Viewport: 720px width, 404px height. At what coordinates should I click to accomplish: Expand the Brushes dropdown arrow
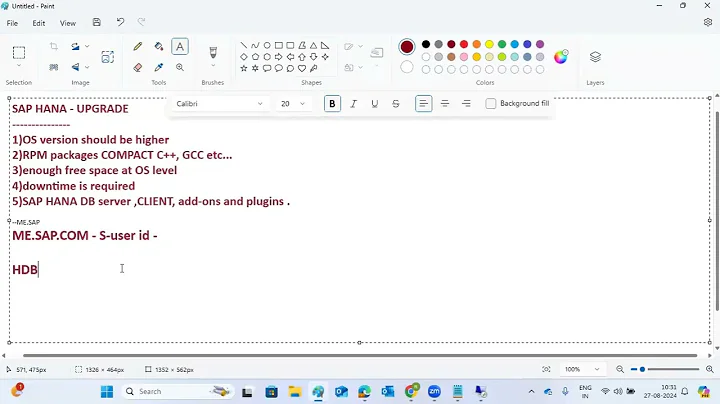pyautogui.click(x=213, y=66)
